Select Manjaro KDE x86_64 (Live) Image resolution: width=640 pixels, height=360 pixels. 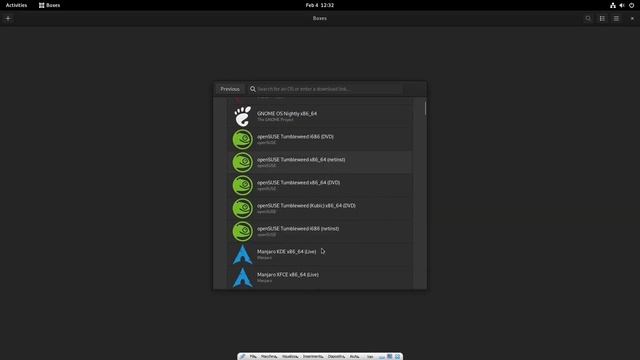coord(320,254)
